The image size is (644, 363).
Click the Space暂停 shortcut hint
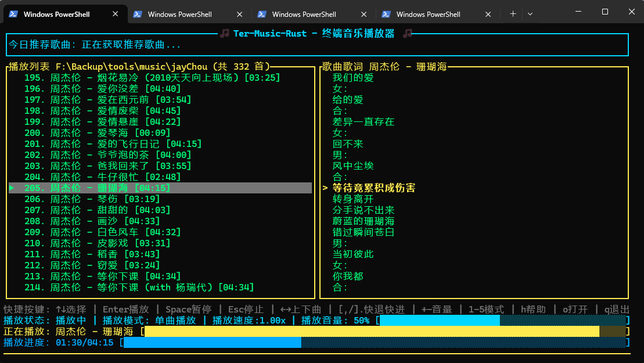tap(189, 310)
